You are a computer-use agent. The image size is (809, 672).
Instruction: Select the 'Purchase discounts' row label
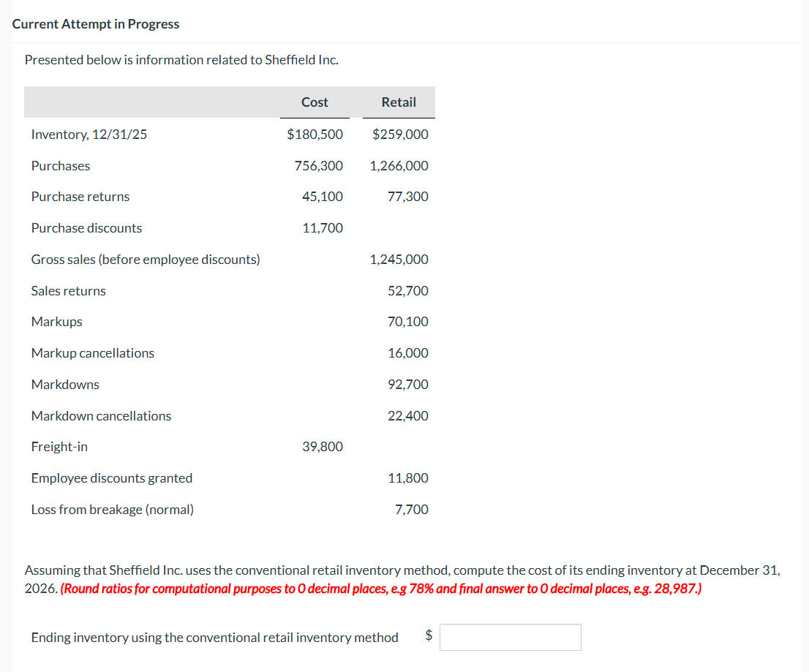(x=86, y=228)
